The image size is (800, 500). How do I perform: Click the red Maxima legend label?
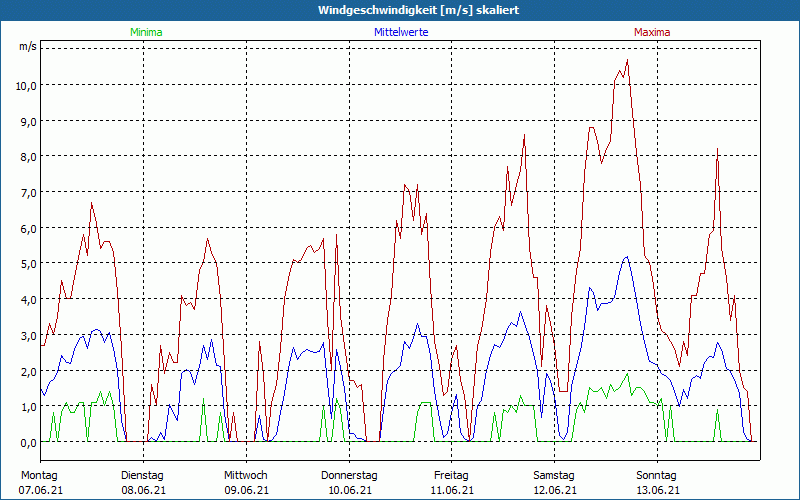[x=652, y=32]
